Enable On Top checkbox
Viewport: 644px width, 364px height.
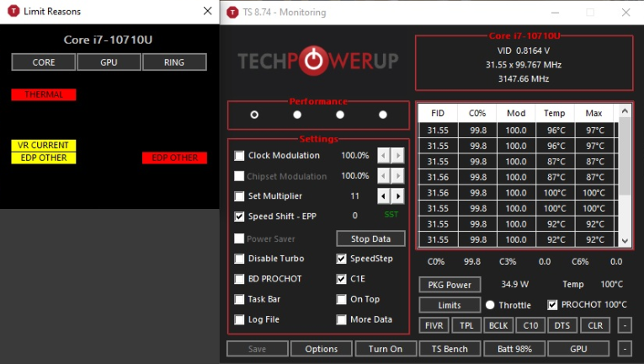(341, 299)
